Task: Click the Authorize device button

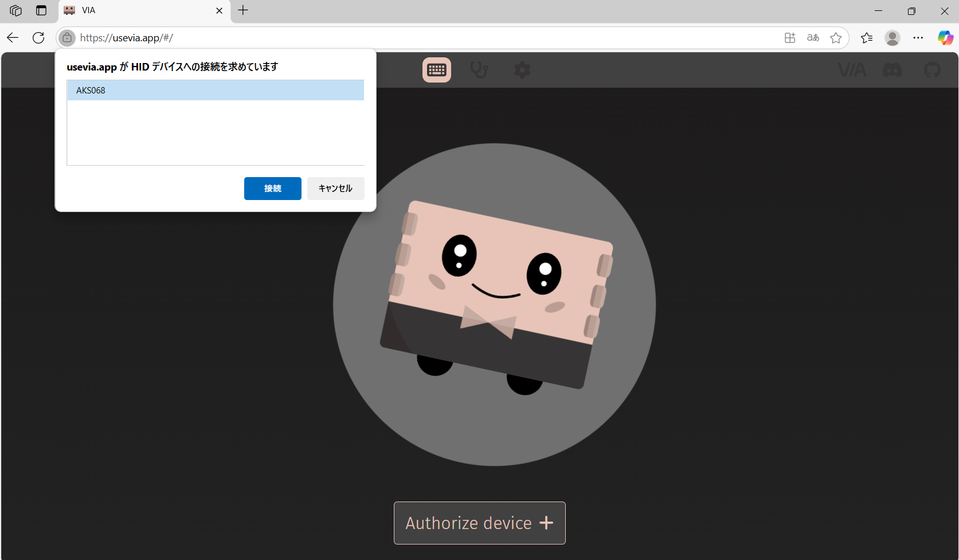Action: click(479, 523)
